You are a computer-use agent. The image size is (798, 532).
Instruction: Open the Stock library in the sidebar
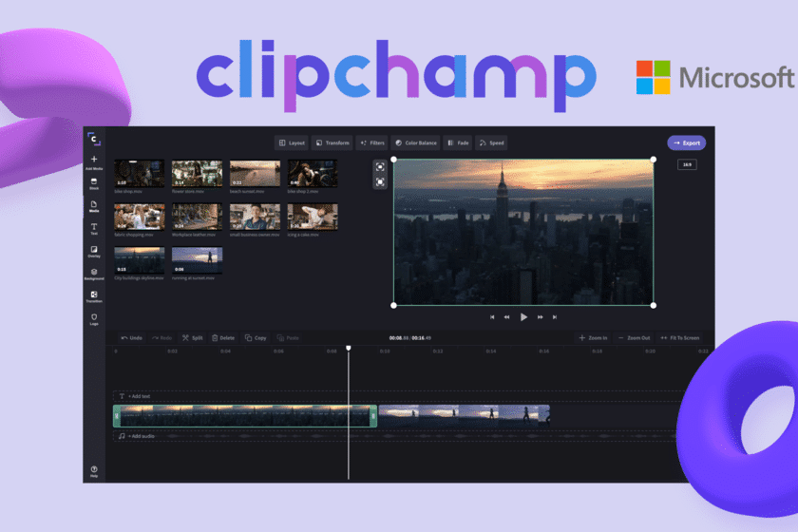[94, 184]
